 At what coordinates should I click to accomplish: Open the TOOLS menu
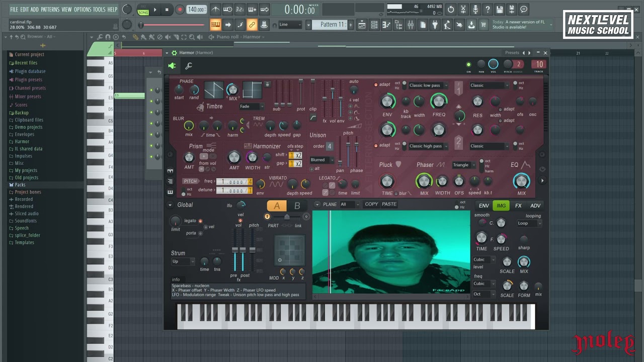tap(99, 10)
